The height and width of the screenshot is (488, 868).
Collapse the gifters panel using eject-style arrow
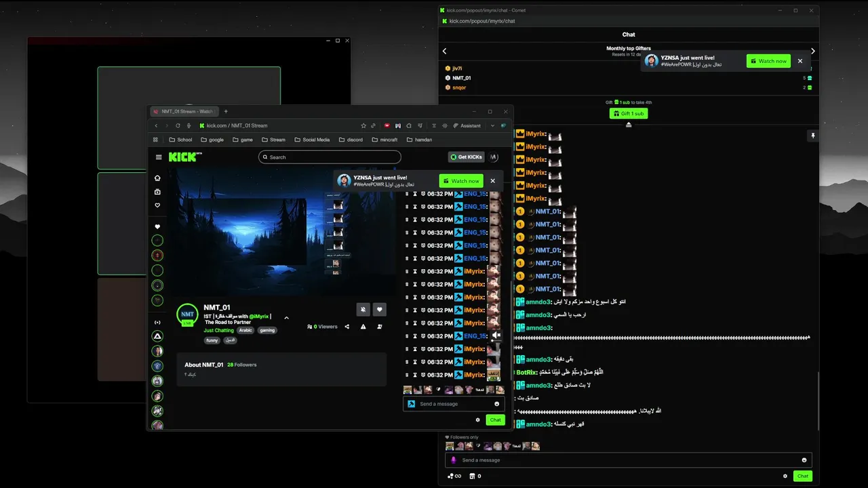click(x=629, y=125)
